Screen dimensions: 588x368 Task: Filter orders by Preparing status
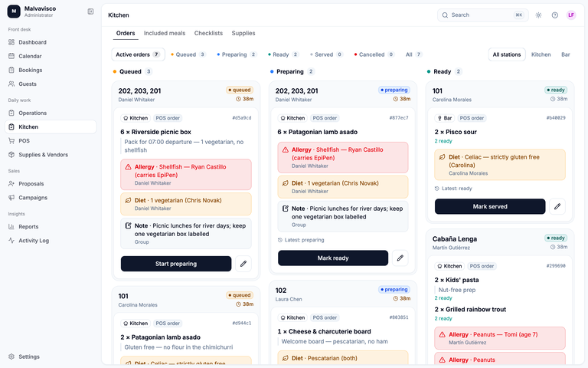[237, 54]
